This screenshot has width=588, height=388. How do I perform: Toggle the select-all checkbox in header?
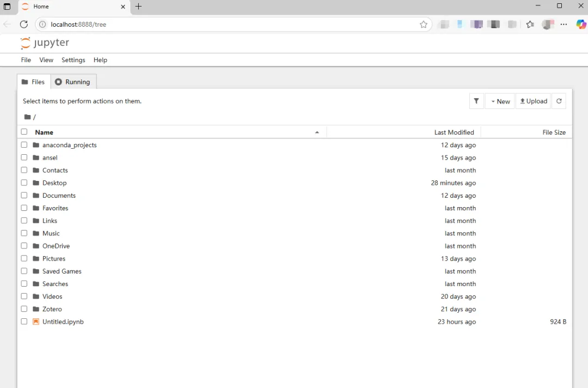point(24,132)
